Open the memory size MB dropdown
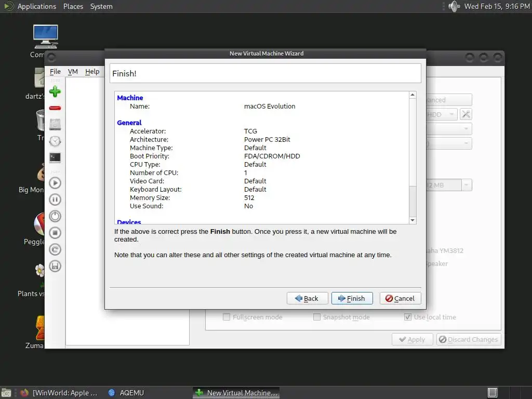Image resolution: width=532 pixels, height=399 pixels. pos(467,185)
